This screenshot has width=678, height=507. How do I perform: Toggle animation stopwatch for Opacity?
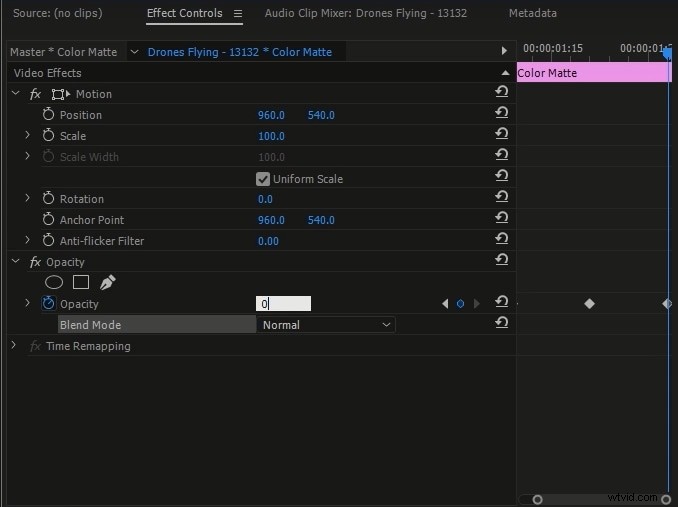point(48,303)
